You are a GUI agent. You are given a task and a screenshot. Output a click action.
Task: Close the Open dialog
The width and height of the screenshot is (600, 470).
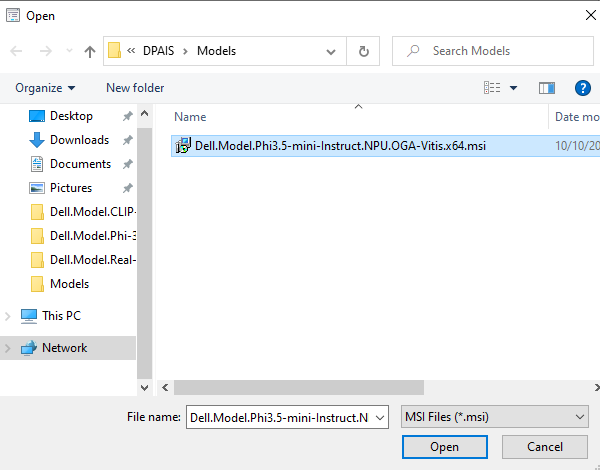pos(591,15)
